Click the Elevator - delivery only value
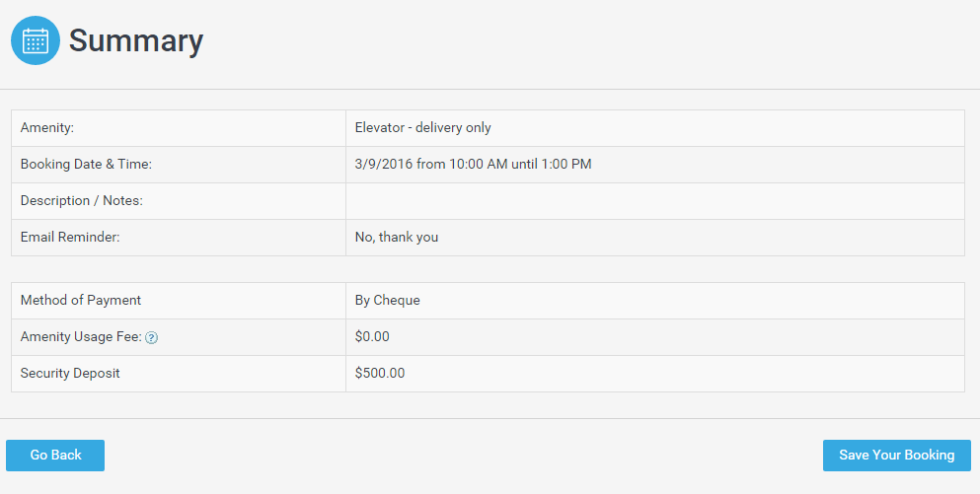 coord(422,127)
